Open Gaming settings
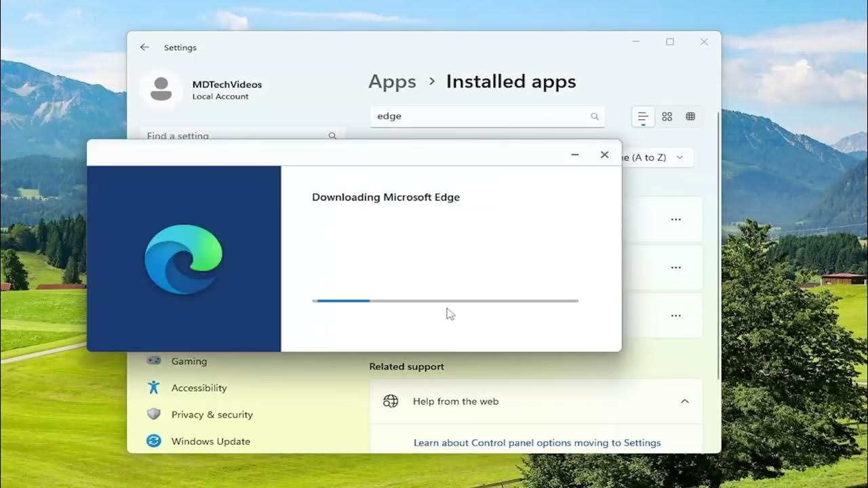Viewport: 868px width, 488px height. 189,361
